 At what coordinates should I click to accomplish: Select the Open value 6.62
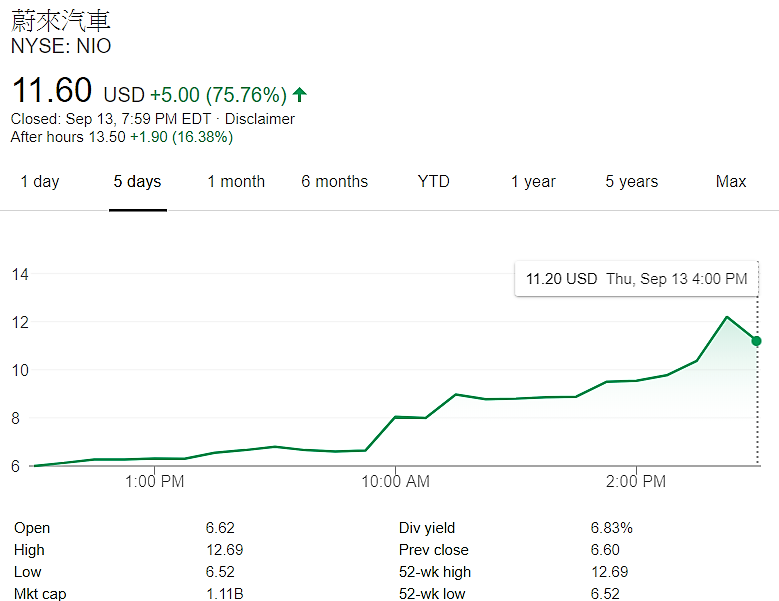point(220,528)
